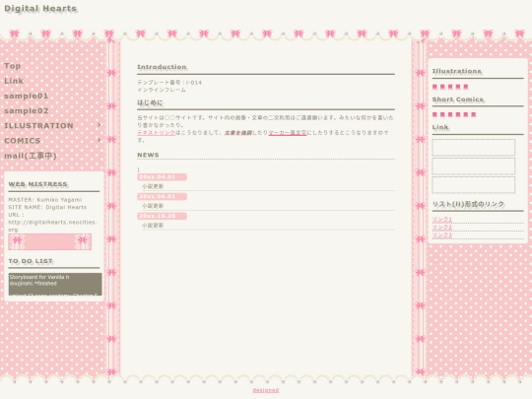Open second pink square under Short Comics
This screenshot has height=399, width=532.
(442, 114)
